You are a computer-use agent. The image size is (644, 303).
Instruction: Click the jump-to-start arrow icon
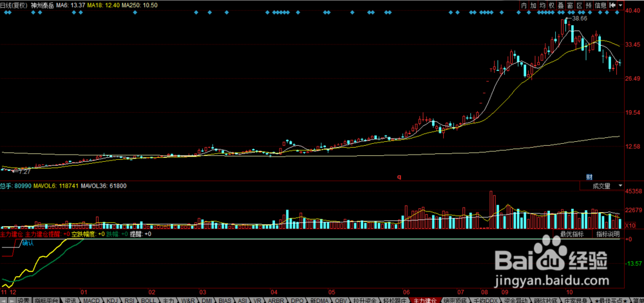pyautogui.click(x=612, y=5)
